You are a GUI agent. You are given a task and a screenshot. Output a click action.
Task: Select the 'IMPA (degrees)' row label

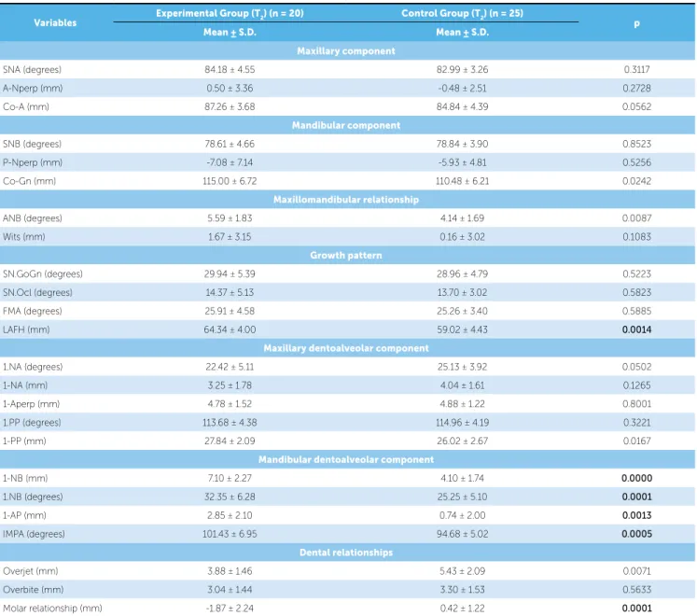pos(34,534)
